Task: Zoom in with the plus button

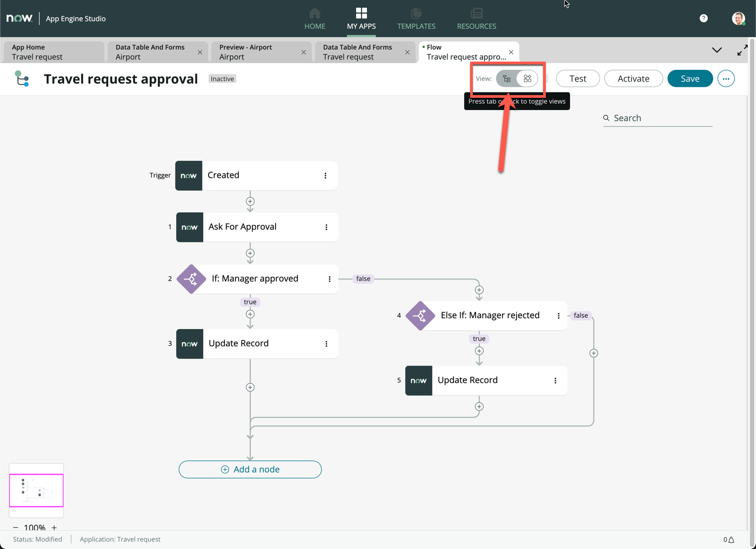Action: coord(54,527)
